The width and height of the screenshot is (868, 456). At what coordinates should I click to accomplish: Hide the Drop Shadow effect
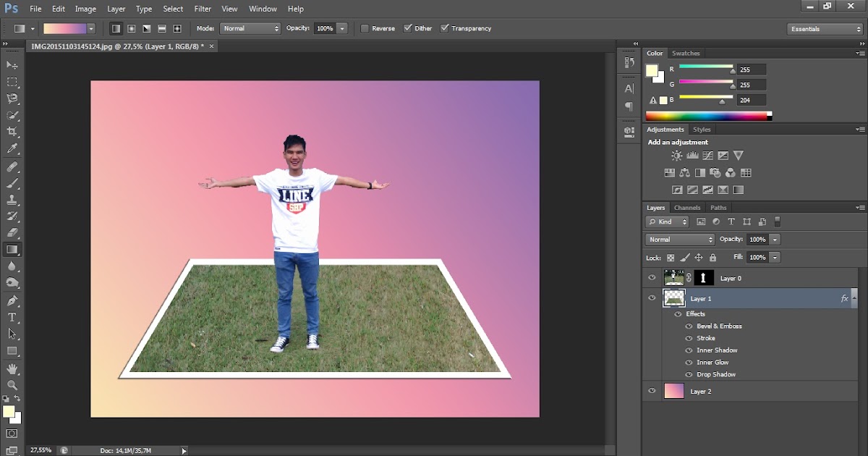coord(689,374)
